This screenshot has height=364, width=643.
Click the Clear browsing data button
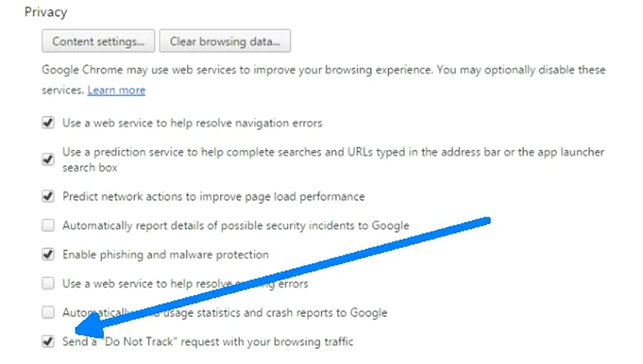point(225,42)
